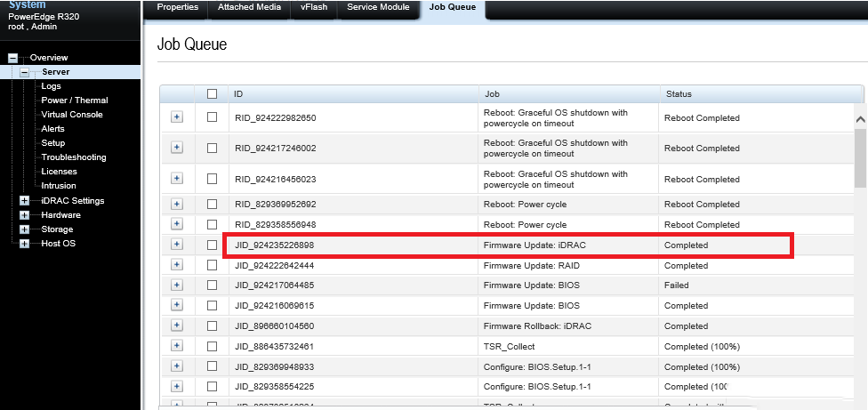
Task: Collapse the Server tree node
Action: click(24, 72)
